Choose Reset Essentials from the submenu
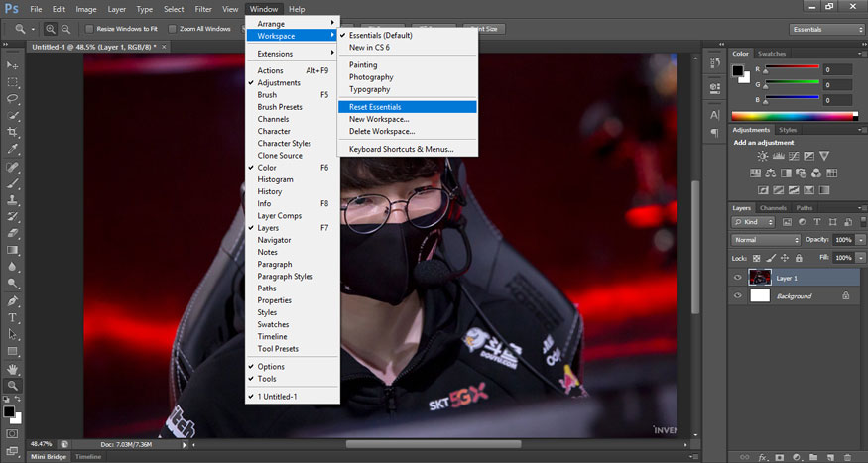 408,107
